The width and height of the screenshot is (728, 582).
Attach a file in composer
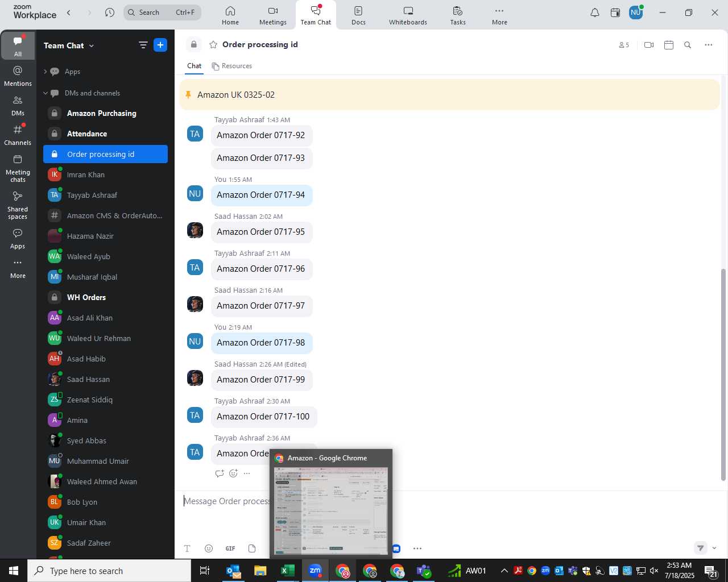pos(252,548)
